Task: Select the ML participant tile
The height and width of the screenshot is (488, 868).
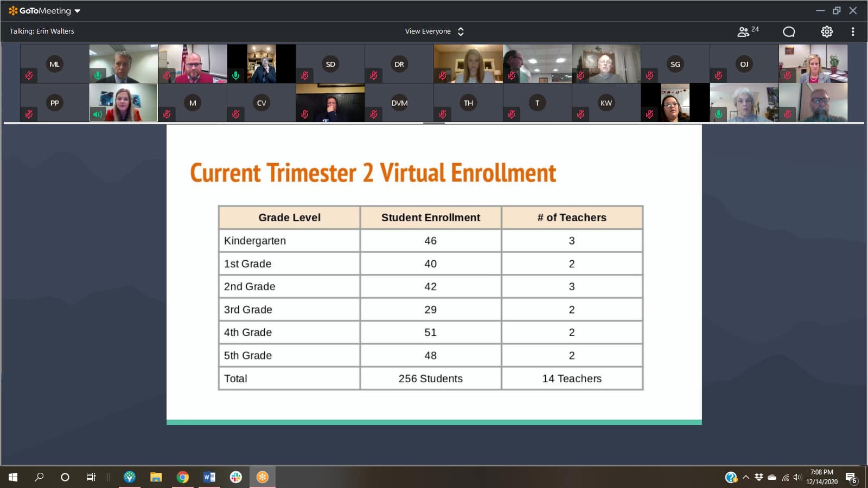Action: pyautogui.click(x=54, y=64)
